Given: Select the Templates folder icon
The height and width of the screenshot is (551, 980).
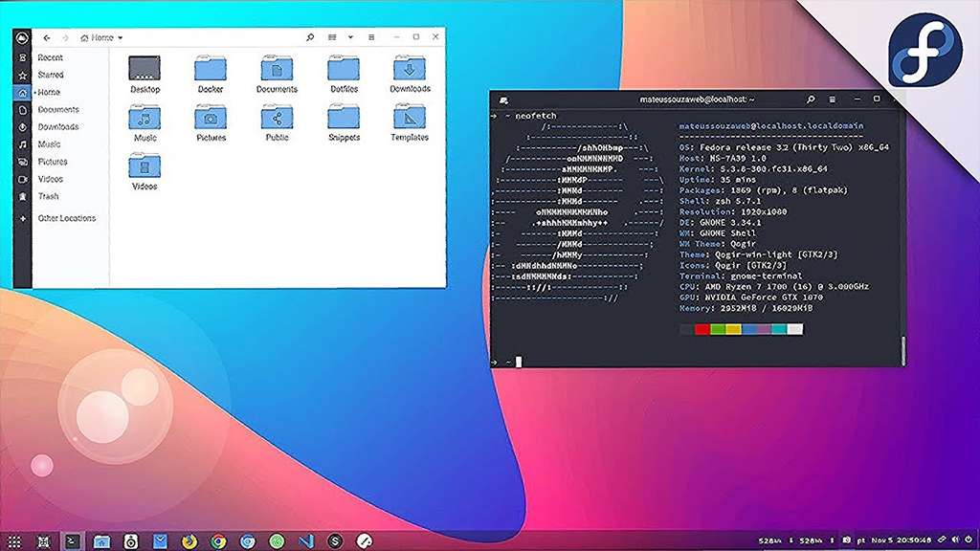Looking at the screenshot, I should 410,123.
